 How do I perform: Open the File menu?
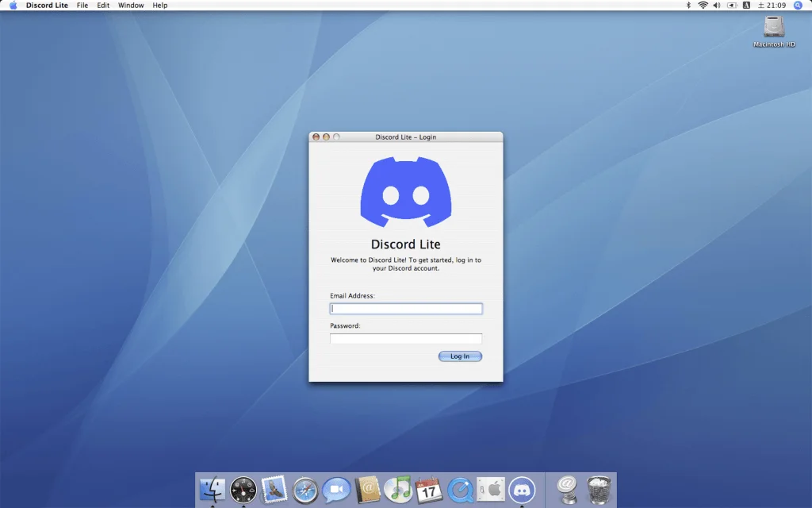pos(82,6)
